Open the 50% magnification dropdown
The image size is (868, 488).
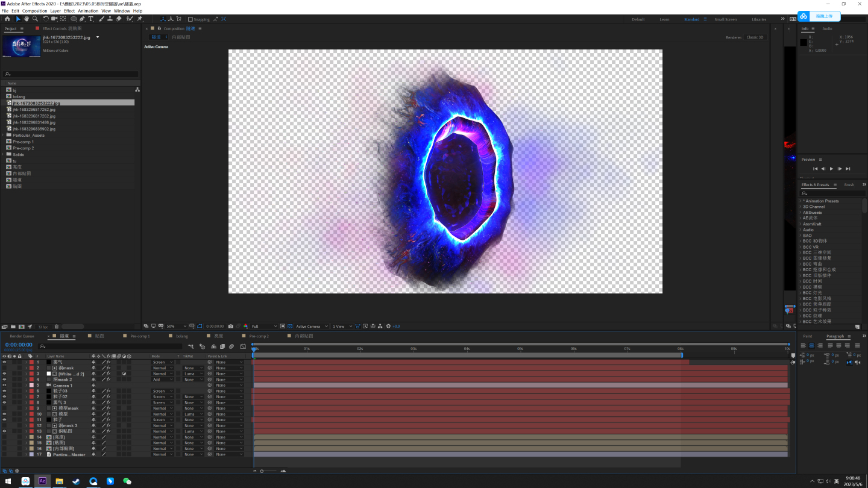coord(176,326)
